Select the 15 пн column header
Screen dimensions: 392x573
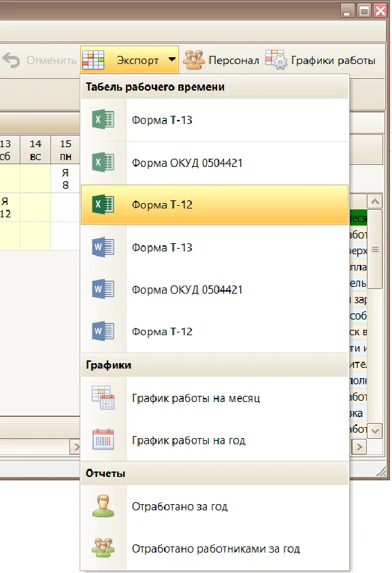[66, 150]
